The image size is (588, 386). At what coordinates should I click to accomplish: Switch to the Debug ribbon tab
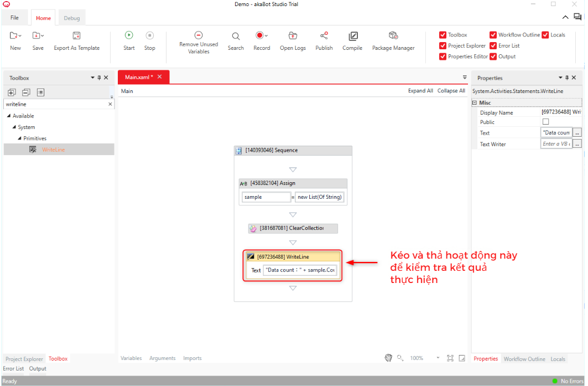71,18
